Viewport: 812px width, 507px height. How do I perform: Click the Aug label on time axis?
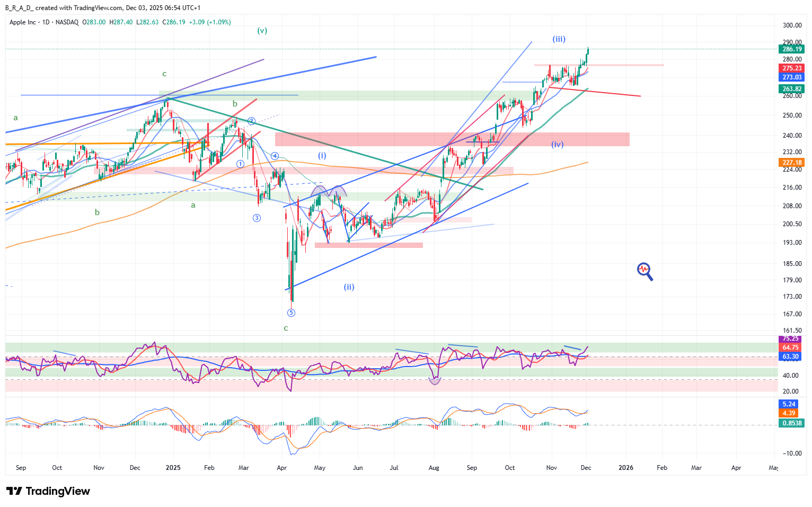[434, 468]
